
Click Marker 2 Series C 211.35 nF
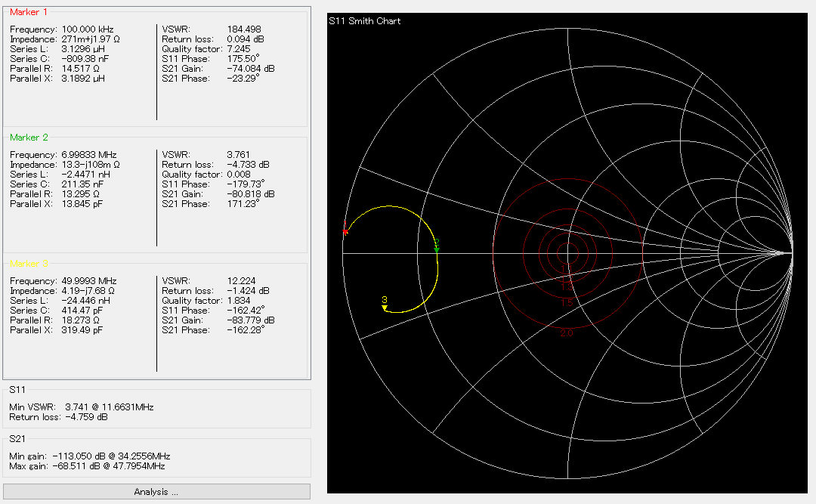(x=82, y=184)
